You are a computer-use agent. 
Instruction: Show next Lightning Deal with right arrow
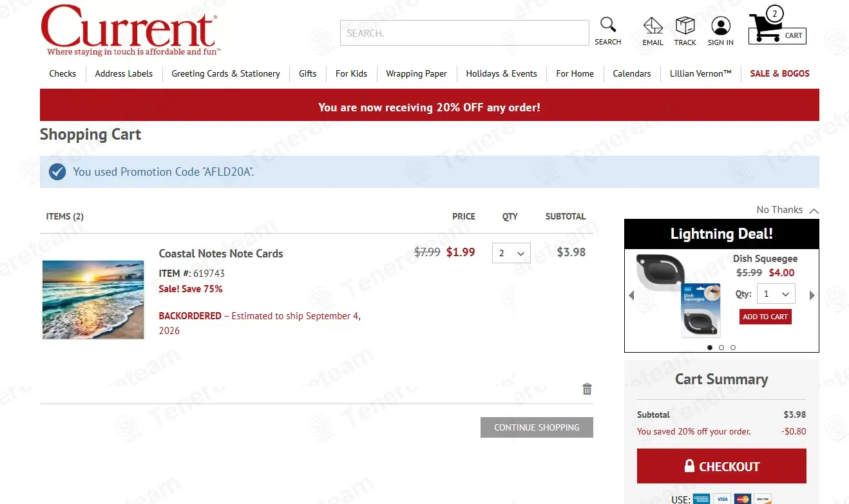[812, 295]
